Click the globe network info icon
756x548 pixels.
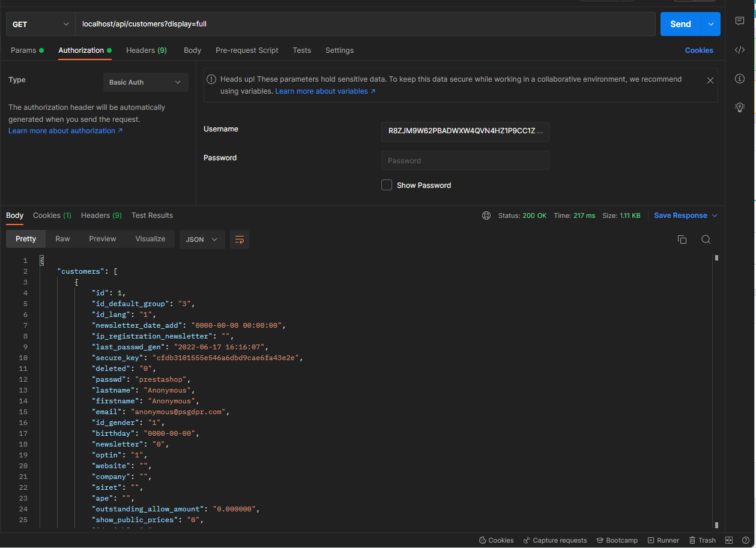[x=486, y=215]
